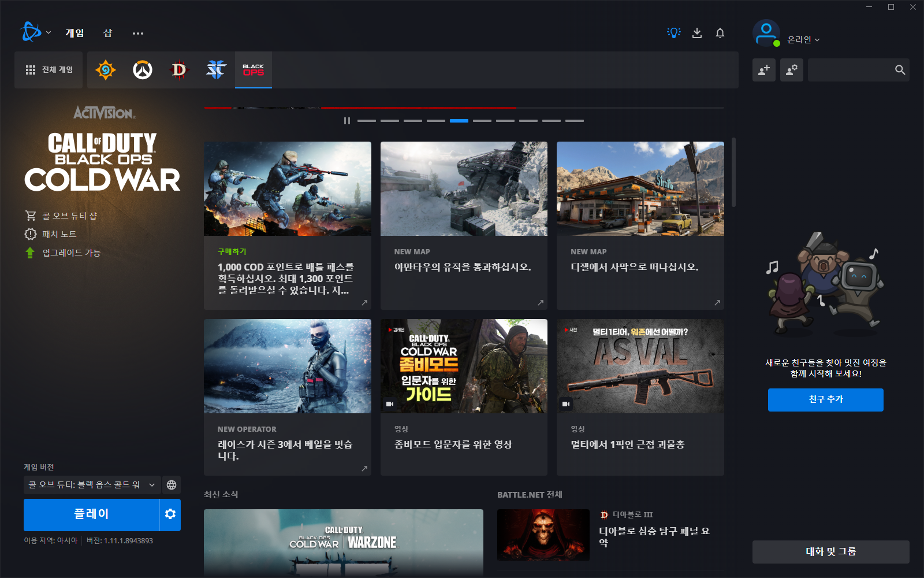Click the shopping cart icon
The width and height of the screenshot is (924, 578).
31,216
